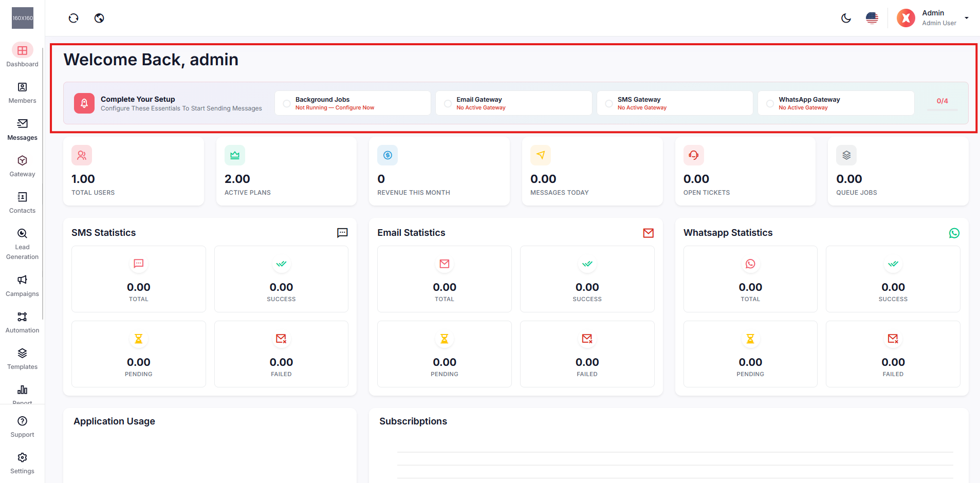Click the WhatsApp Gateway setup card

point(836,103)
